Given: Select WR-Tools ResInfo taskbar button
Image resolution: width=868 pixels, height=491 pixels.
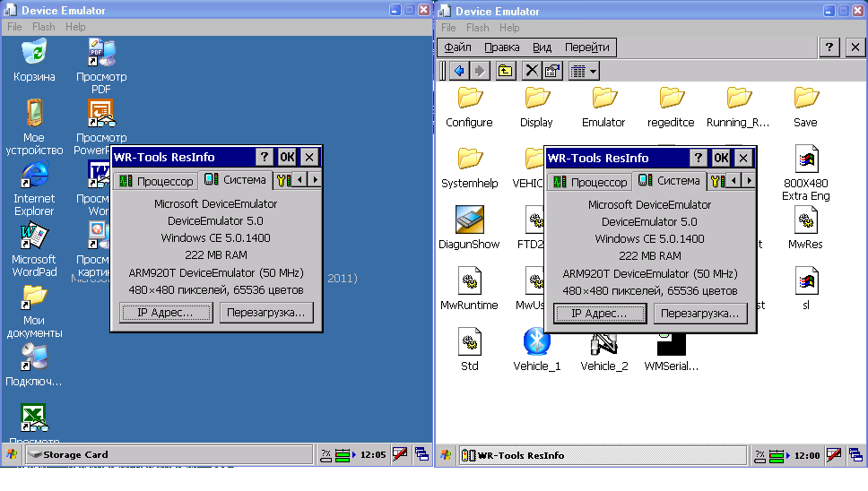Looking at the screenshot, I should 603,456.
